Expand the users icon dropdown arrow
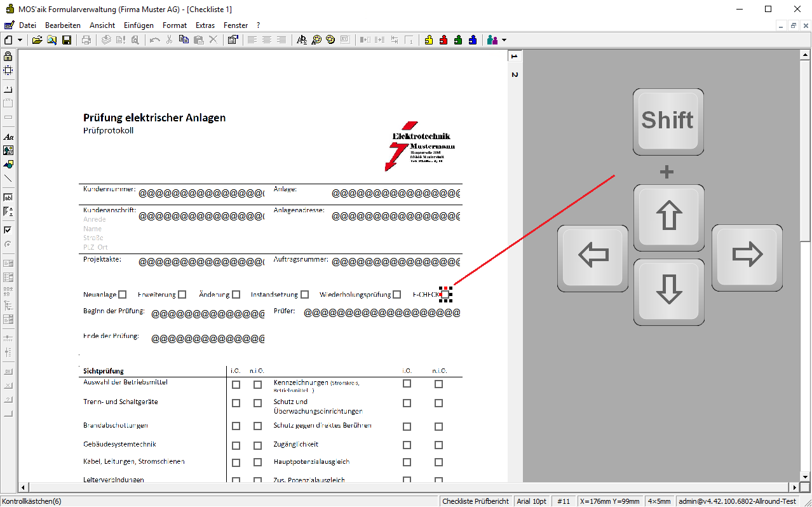This screenshot has width=812, height=507. tap(504, 40)
